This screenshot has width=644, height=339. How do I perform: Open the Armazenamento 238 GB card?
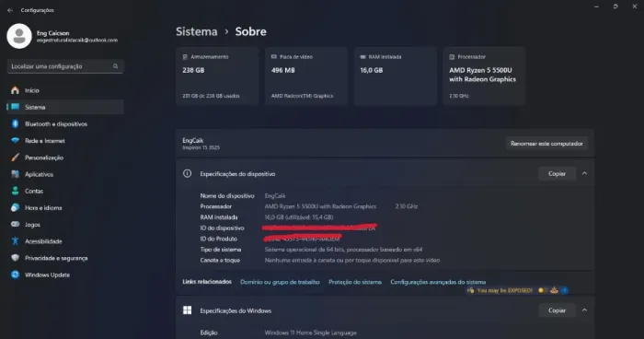coord(217,76)
